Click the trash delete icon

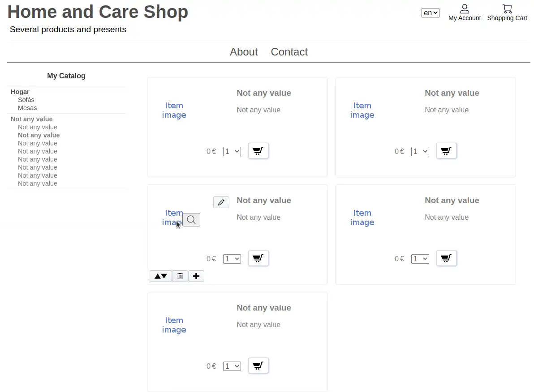pos(180,276)
